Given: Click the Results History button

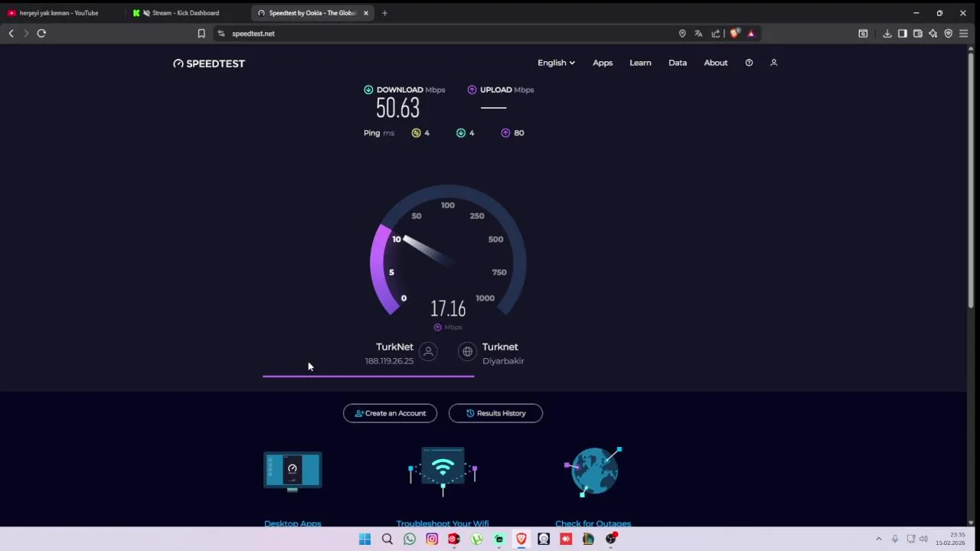Looking at the screenshot, I should (x=495, y=413).
